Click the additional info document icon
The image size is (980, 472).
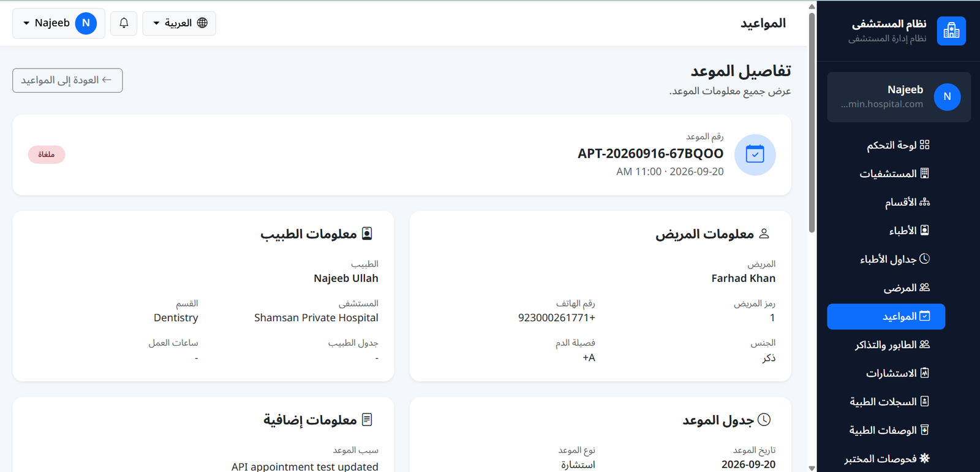click(x=367, y=420)
